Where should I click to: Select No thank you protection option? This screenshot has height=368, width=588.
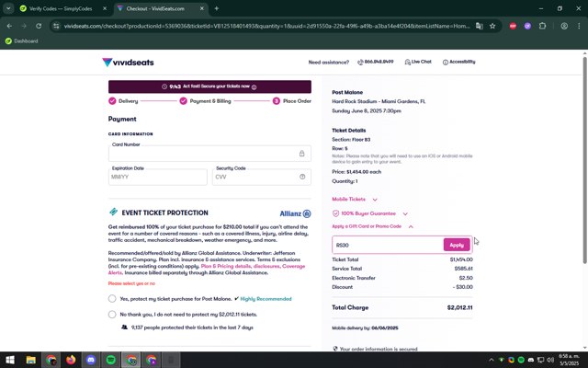click(112, 314)
